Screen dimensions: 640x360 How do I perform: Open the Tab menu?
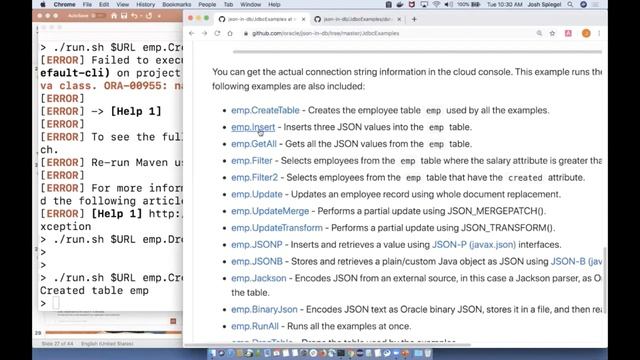(229, 4)
